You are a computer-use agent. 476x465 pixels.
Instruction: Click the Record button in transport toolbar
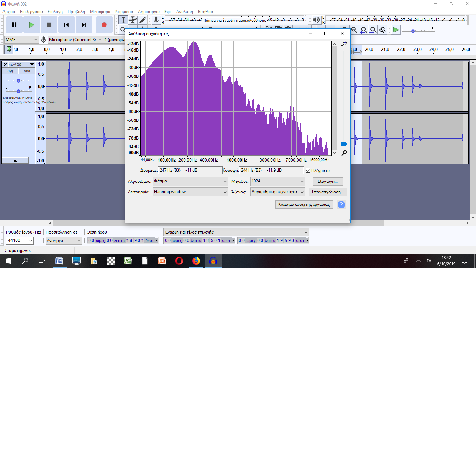104,25
